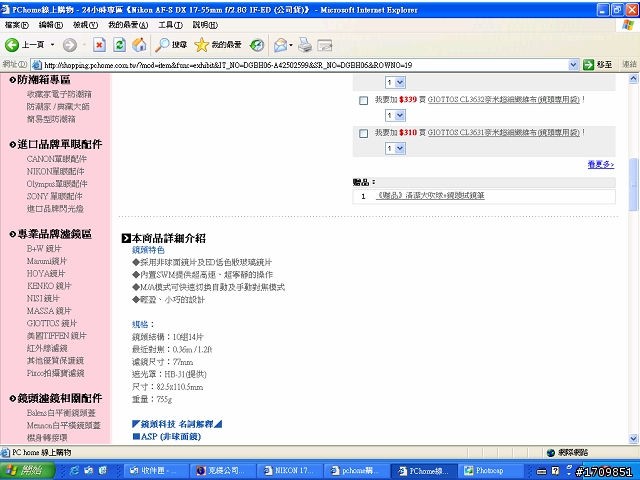Viewport: 640px width, 480px height.
Task: Click the Forward arrow button
Action: point(70,45)
